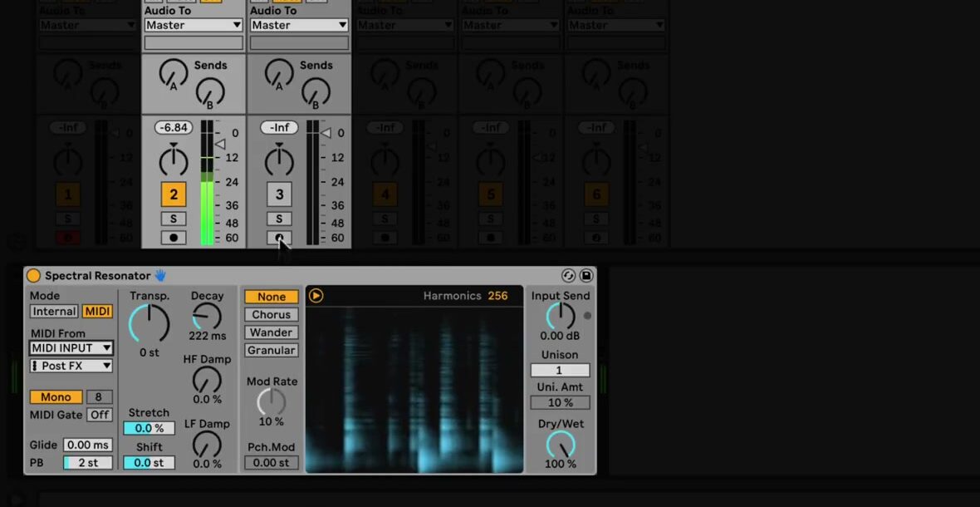The height and width of the screenshot is (507, 980).
Task: Click the Uni. Amt 10 % field
Action: pos(560,402)
